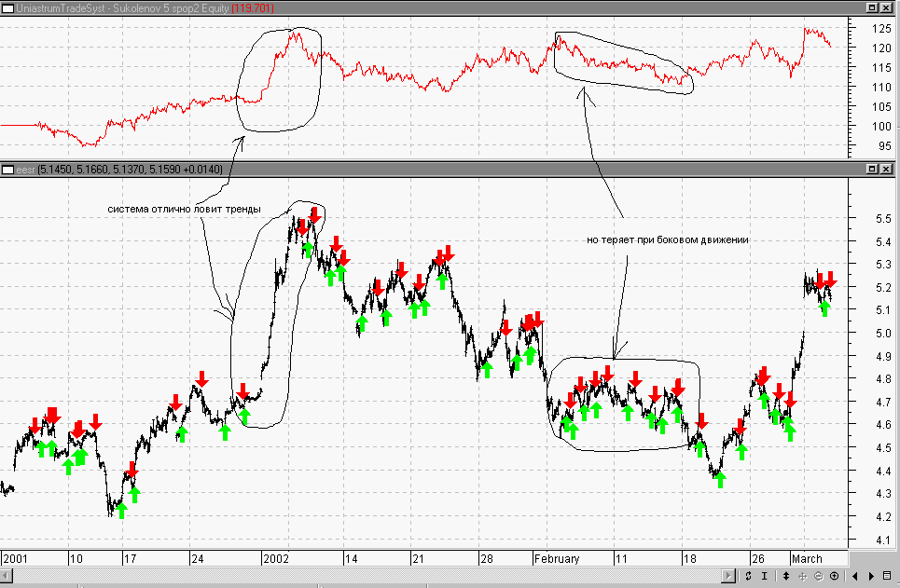Close the eesr price chart pane
Image resolution: width=900 pixels, height=588 pixels.
point(887,169)
